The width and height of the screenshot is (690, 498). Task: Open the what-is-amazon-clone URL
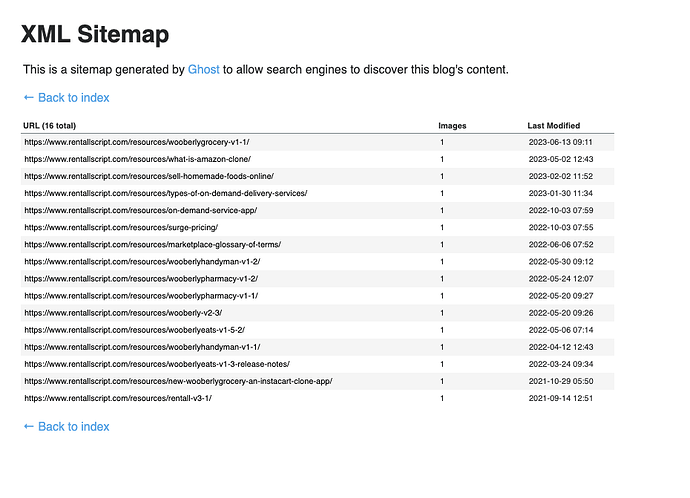click(x=136, y=159)
